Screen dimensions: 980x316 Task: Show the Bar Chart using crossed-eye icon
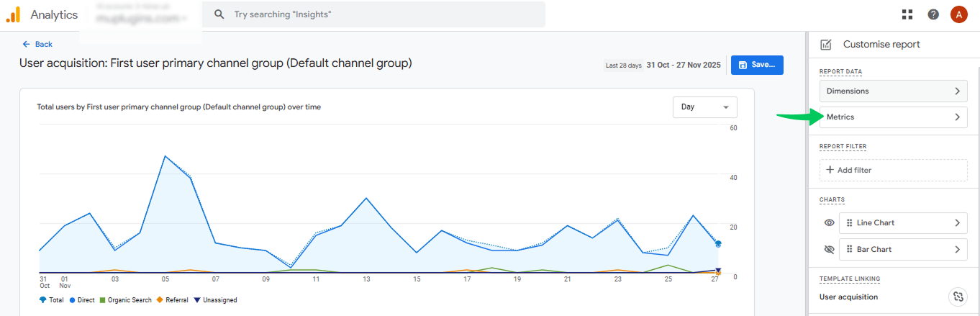829,250
